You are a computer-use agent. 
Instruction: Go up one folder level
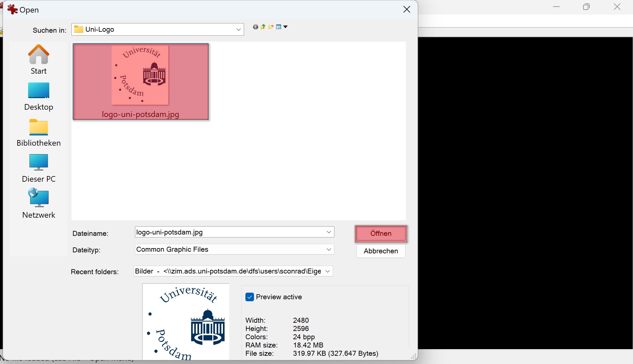263,27
